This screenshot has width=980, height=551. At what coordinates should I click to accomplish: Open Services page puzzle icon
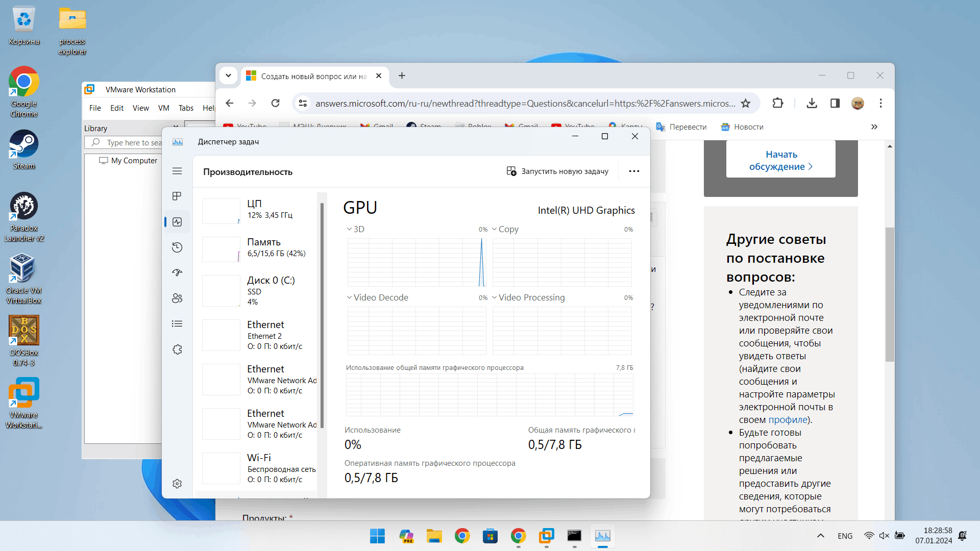click(177, 349)
